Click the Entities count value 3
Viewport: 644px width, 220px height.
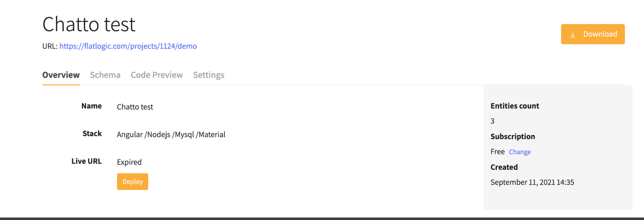492,121
